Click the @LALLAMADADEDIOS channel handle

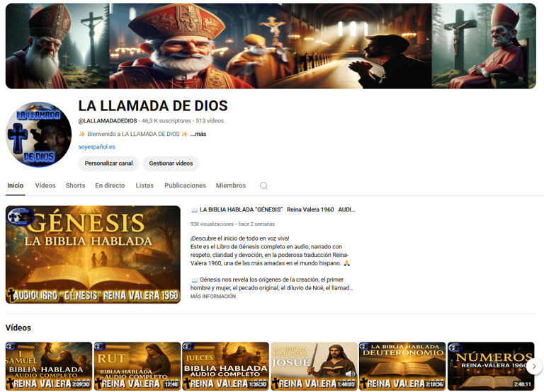point(108,121)
